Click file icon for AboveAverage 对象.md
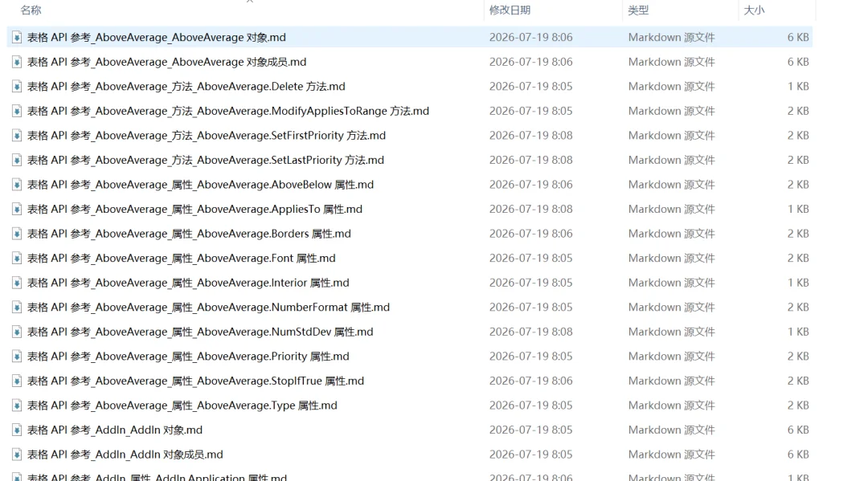The width and height of the screenshot is (868, 481). coord(17,37)
